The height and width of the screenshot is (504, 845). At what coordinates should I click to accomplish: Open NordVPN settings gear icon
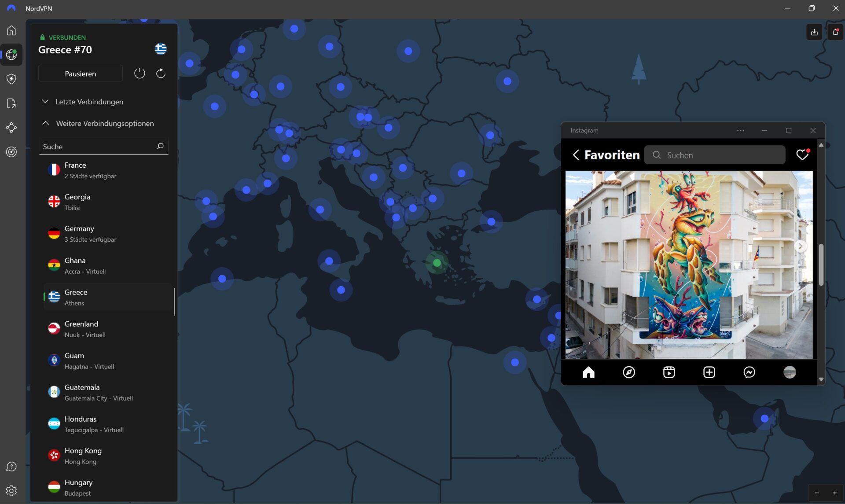pos(11,490)
